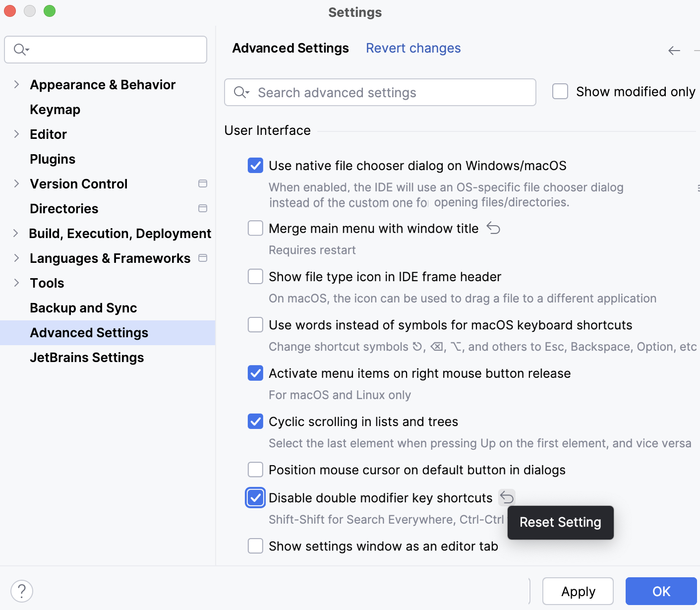Screen dimensions: 700x610
Task: Expand the Build, Execution, Deployment section
Action: tap(16, 233)
